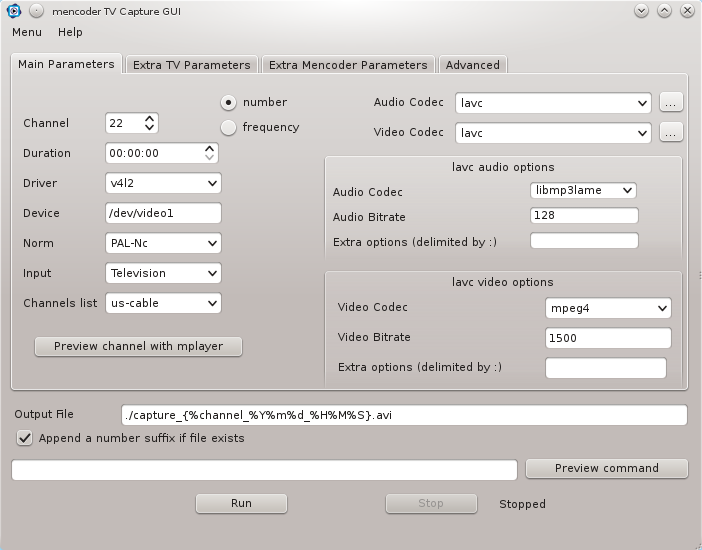Increase Duration with up arrow
Image resolution: width=702 pixels, height=550 pixels.
click(209, 148)
